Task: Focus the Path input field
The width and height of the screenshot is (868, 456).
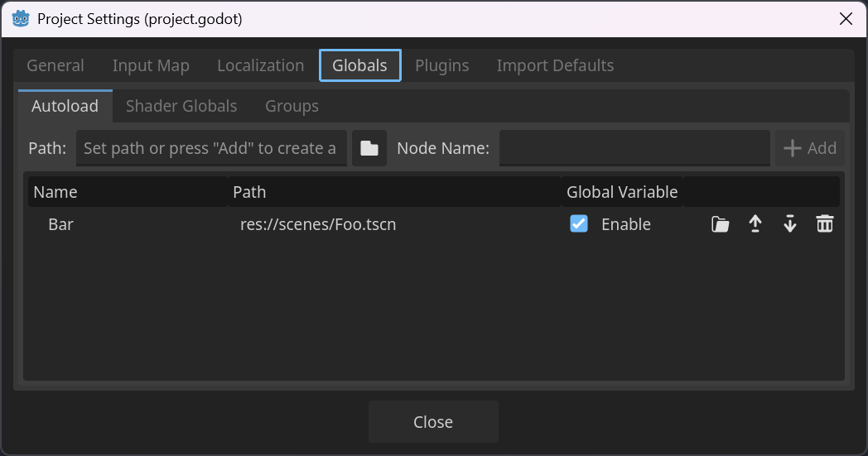Action: [211, 148]
